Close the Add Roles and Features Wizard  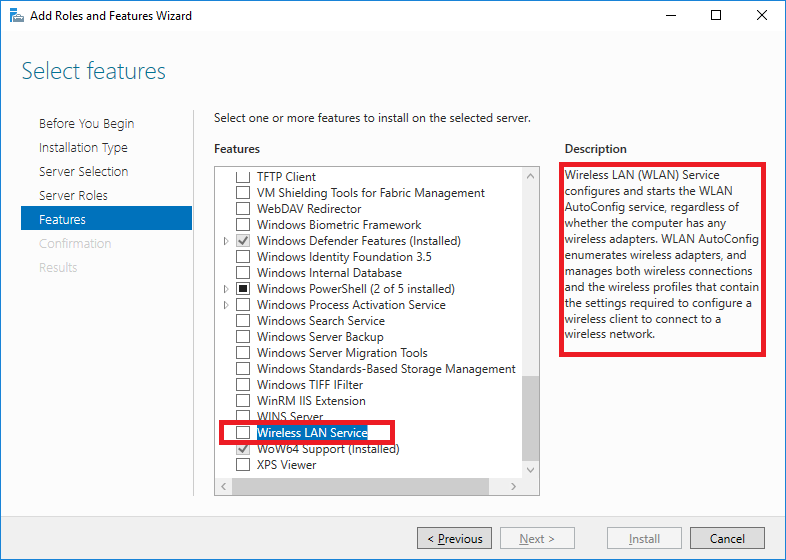click(x=761, y=15)
